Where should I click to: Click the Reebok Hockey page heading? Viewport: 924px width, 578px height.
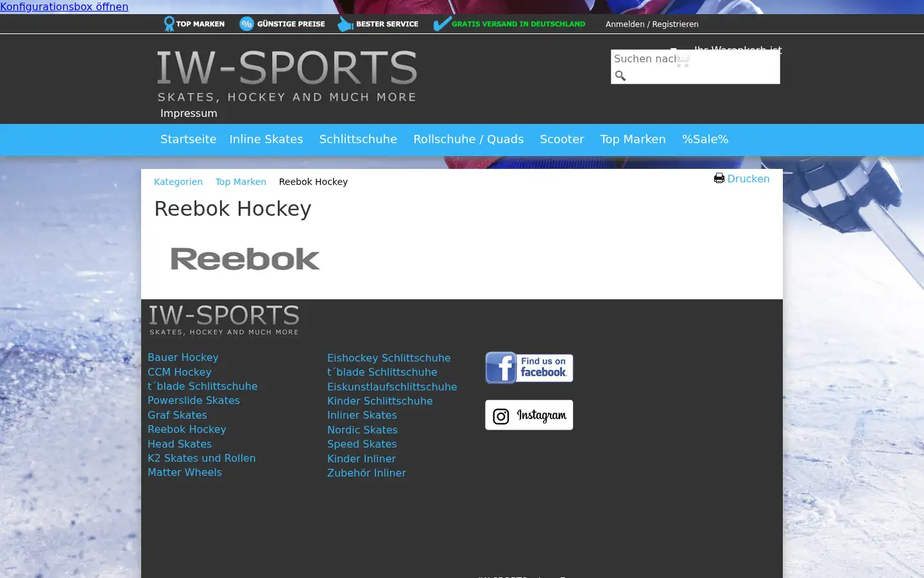tap(233, 209)
